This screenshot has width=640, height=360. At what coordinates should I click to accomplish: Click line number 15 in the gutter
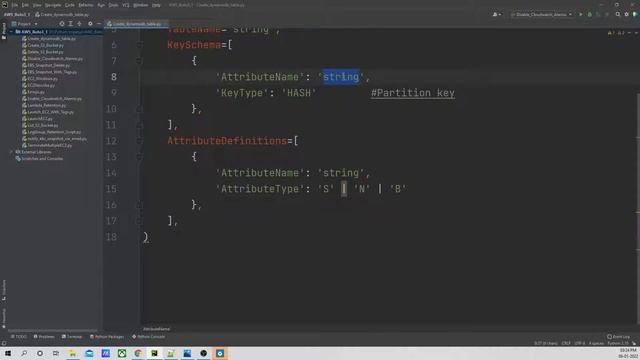(111, 189)
